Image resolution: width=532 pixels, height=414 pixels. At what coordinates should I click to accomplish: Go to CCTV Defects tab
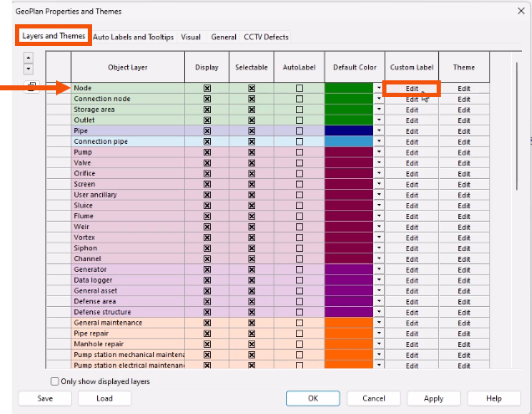(266, 37)
